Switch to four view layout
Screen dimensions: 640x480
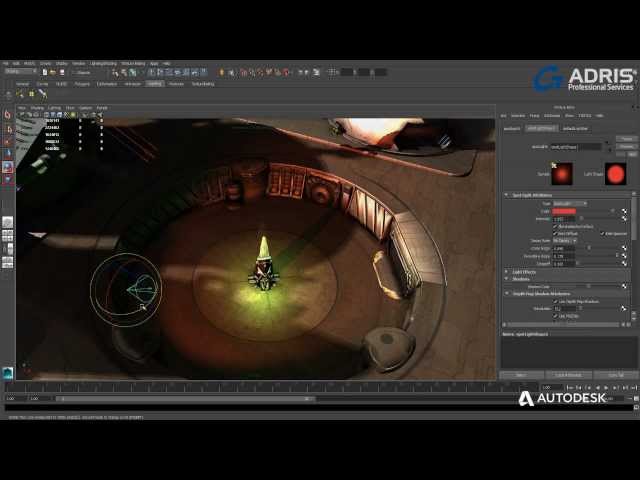[8, 236]
